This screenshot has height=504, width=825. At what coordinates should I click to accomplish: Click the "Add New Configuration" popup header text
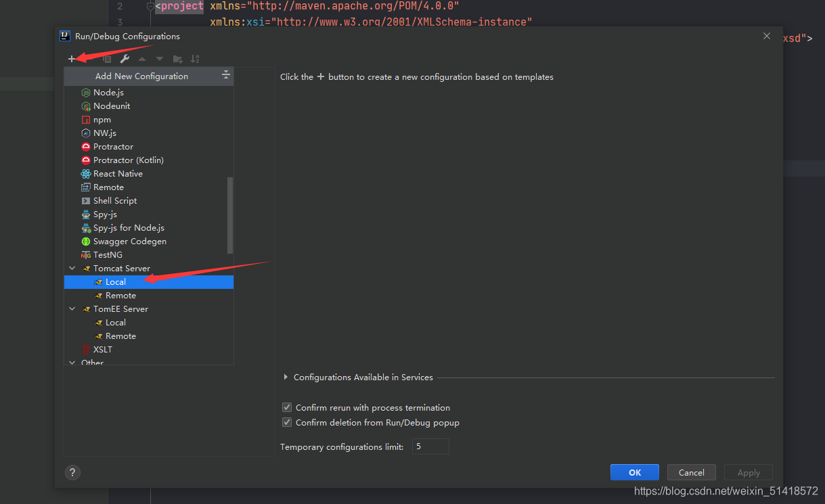click(141, 76)
